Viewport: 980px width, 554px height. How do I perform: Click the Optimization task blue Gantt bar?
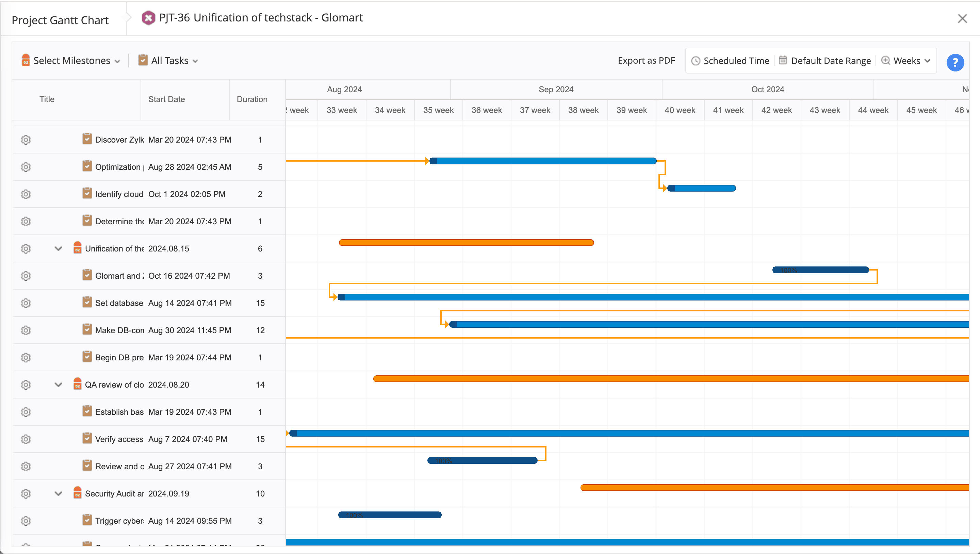click(543, 161)
